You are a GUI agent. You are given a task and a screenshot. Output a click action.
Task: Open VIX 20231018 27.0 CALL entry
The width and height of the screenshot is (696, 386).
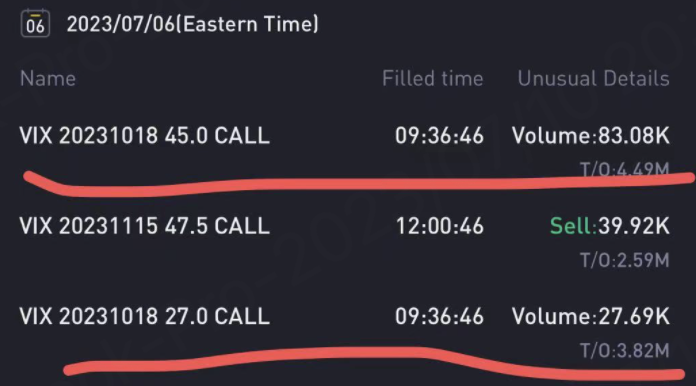click(145, 317)
